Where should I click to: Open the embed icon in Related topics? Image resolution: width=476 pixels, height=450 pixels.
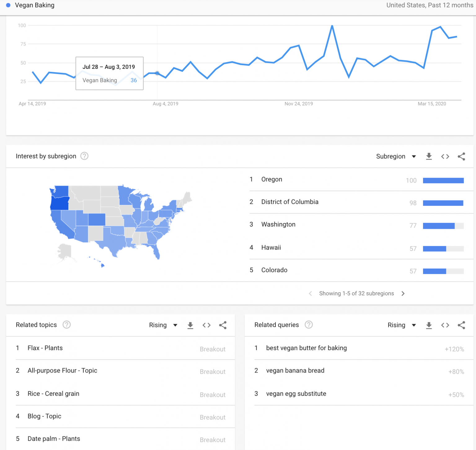click(x=206, y=325)
